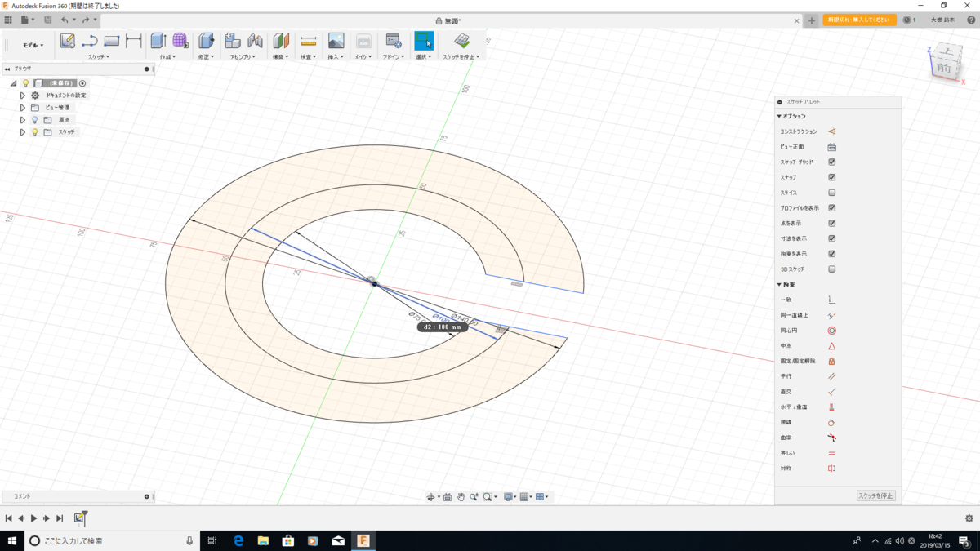Screen dimensions: 980x551
Task: Expand the ドキュメントの設定 tree node
Action: pos(23,96)
